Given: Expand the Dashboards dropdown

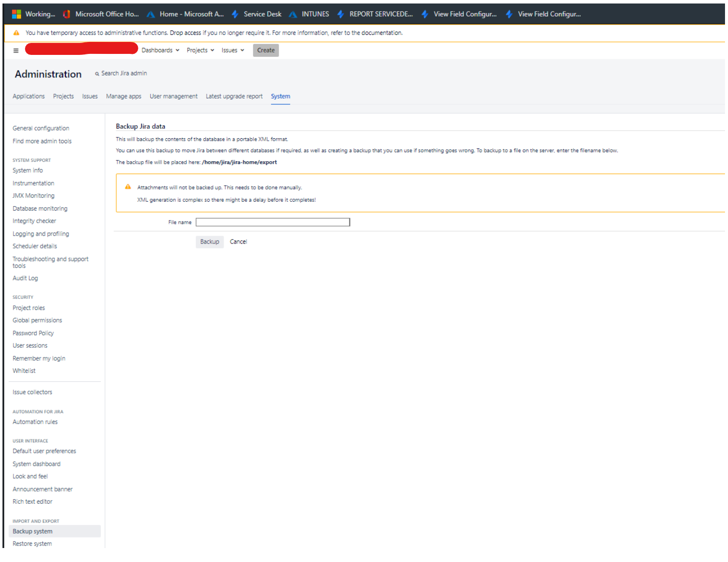Looking at the screenshot, I should pos(160,50).
